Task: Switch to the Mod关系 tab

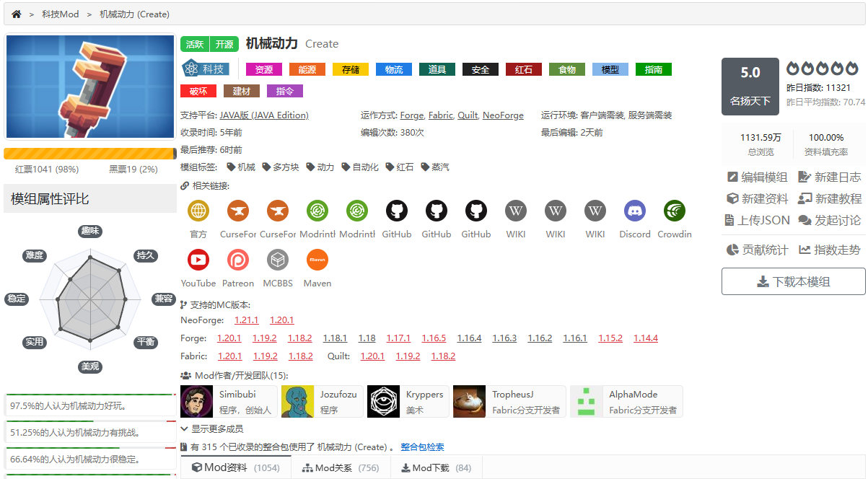Action: 341,467
